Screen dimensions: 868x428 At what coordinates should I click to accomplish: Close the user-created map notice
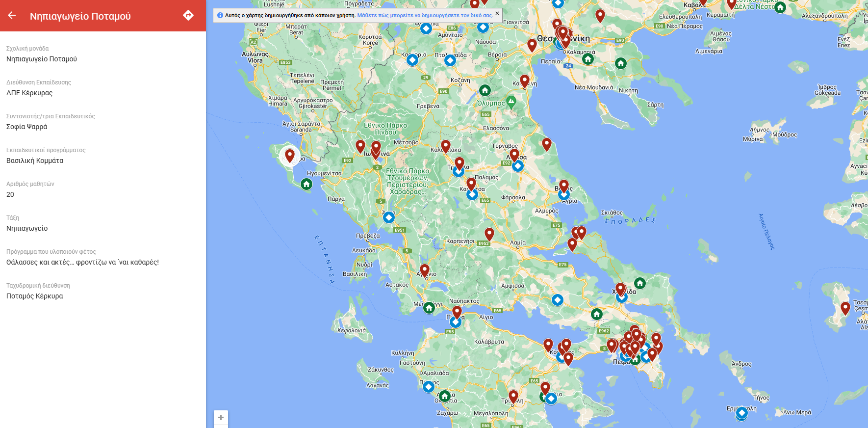tap(497, 13)
